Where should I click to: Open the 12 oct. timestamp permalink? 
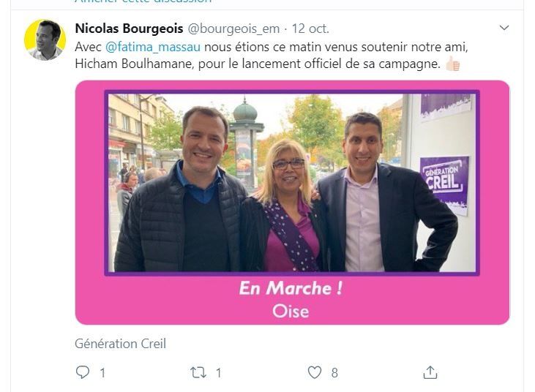tap(310, 29)
